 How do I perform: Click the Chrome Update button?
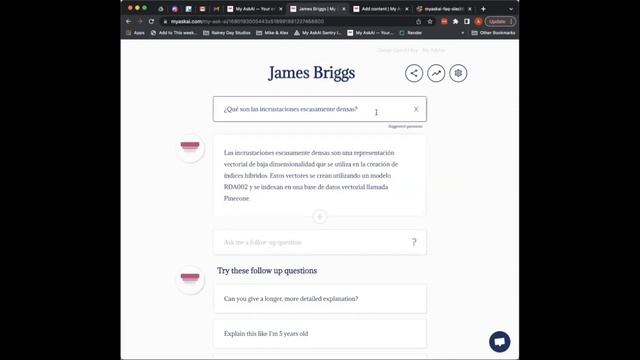tap(500, 21)
